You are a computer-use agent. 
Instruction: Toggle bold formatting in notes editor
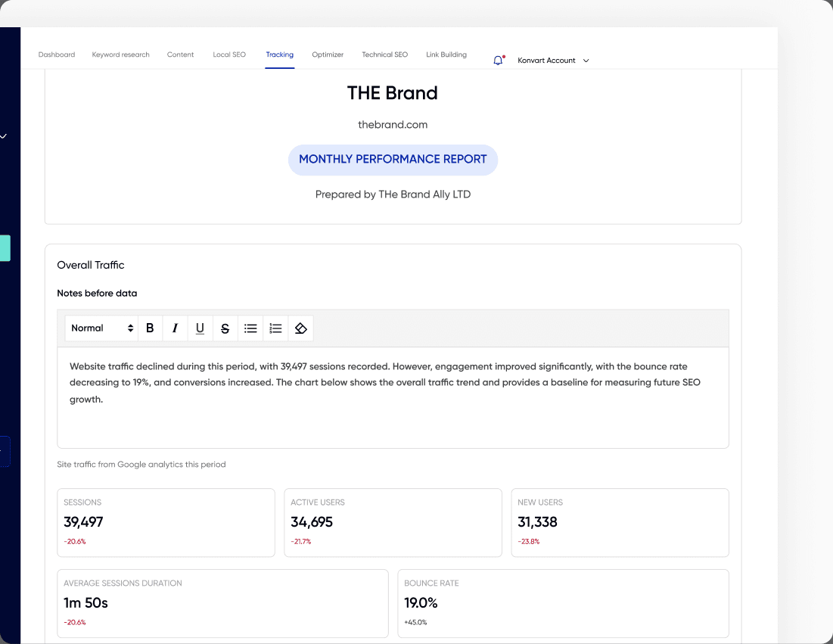pos(151,328)
